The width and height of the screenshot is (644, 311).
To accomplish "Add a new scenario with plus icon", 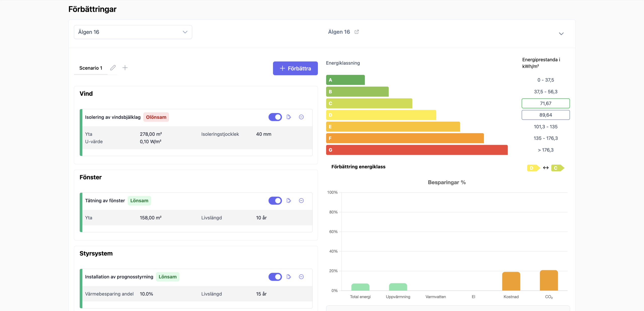I will pyautogui.click(x=125, y=68).
